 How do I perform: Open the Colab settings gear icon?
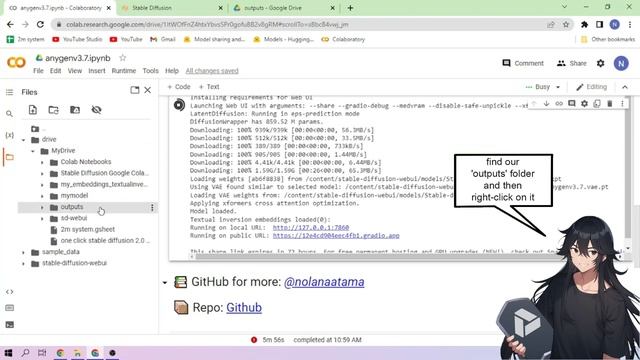(600, 63)
